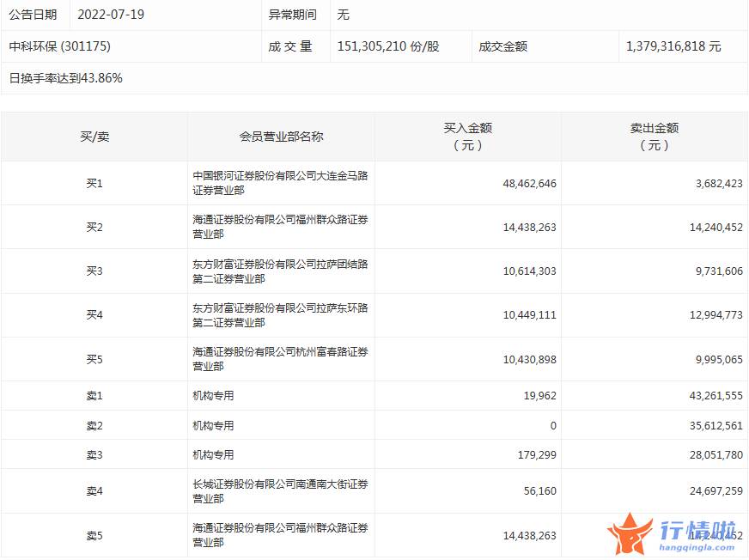Select the stock name 中科环保 (301175)
The image size is (749, 560).
pyautogui.click(x=60, y=46)
